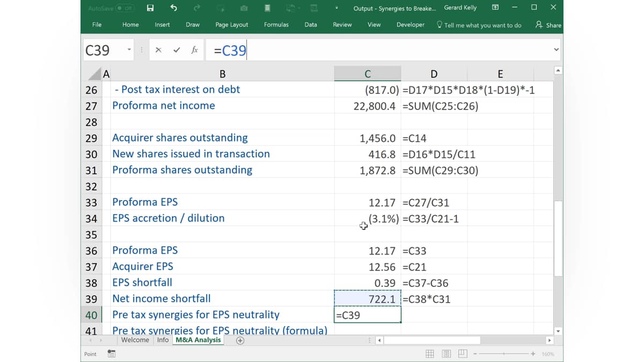The width and height of the screenshot is (644, 362).
Task: Open the Page Layout ribbon tab
Action: tap(232, 25)
